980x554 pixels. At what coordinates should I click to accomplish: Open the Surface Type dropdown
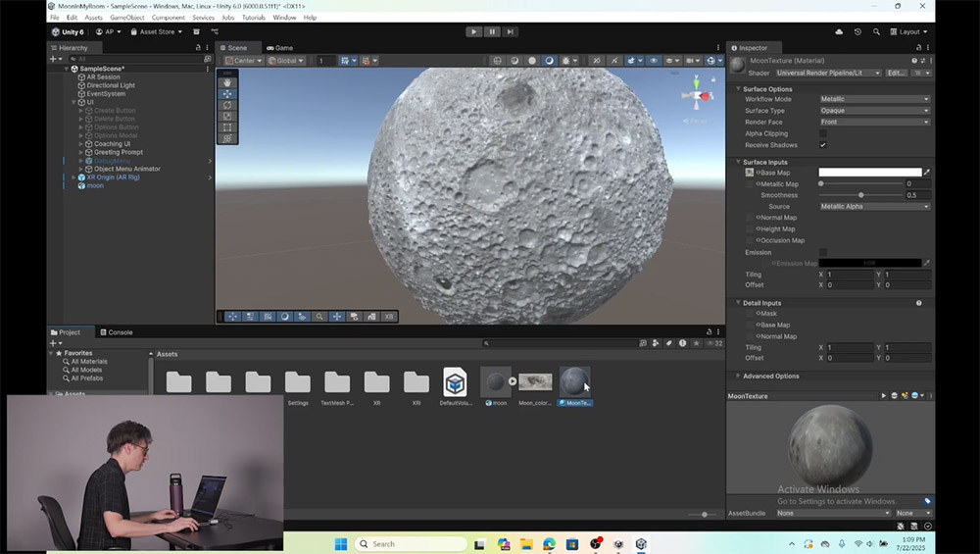tap(874, 111)
